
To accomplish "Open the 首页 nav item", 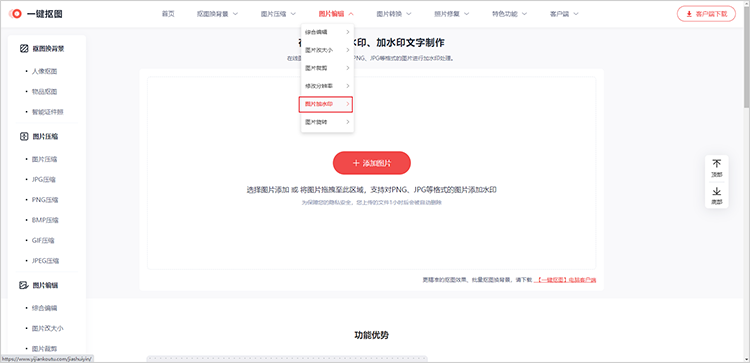I will pos(168,14).
